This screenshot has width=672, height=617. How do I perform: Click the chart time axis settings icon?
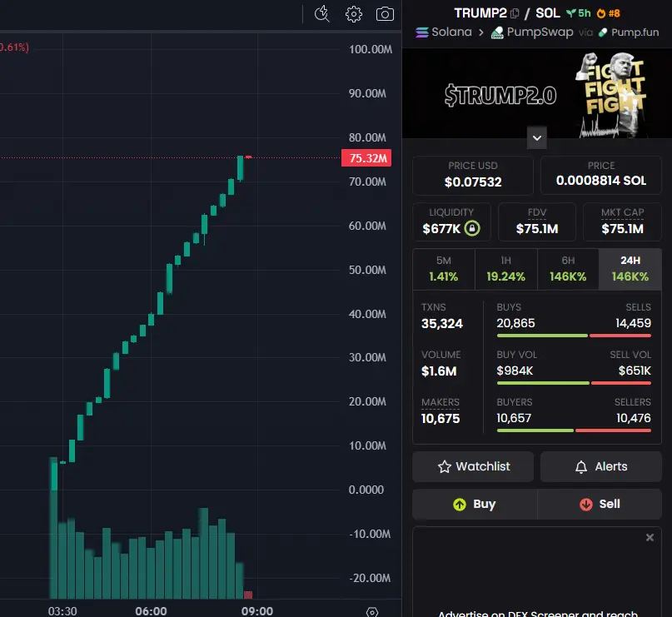[x=372, y=612]
